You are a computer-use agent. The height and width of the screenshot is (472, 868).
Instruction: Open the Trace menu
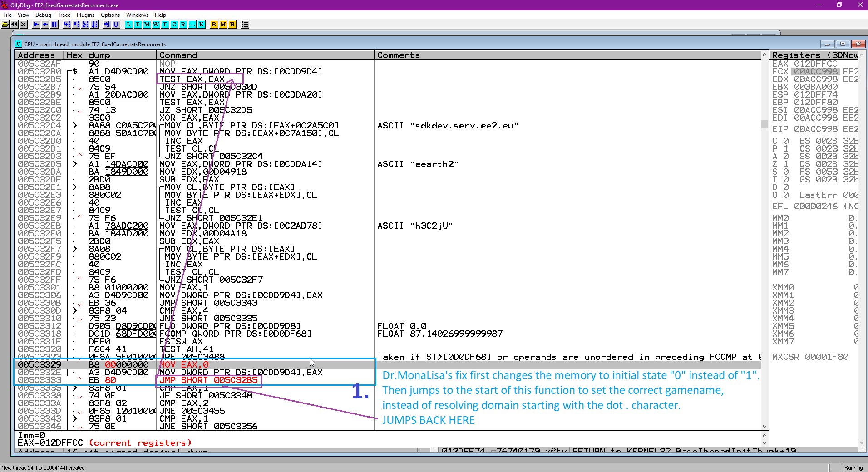(x=64, y=15)
